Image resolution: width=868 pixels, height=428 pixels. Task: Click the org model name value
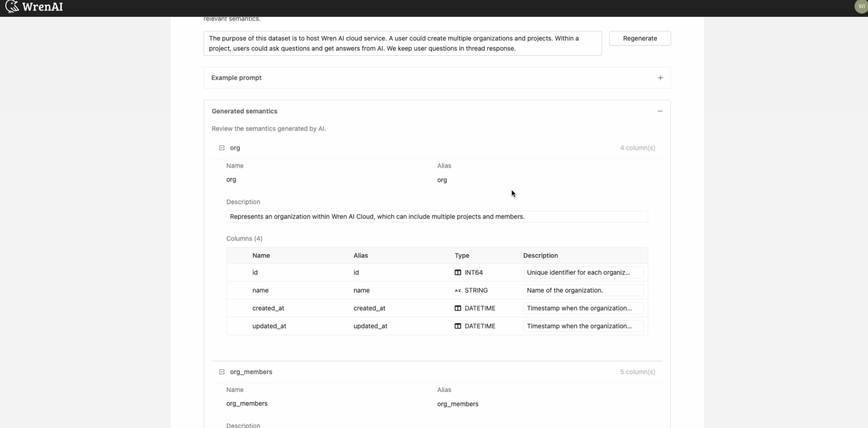(x=231, y=180)
